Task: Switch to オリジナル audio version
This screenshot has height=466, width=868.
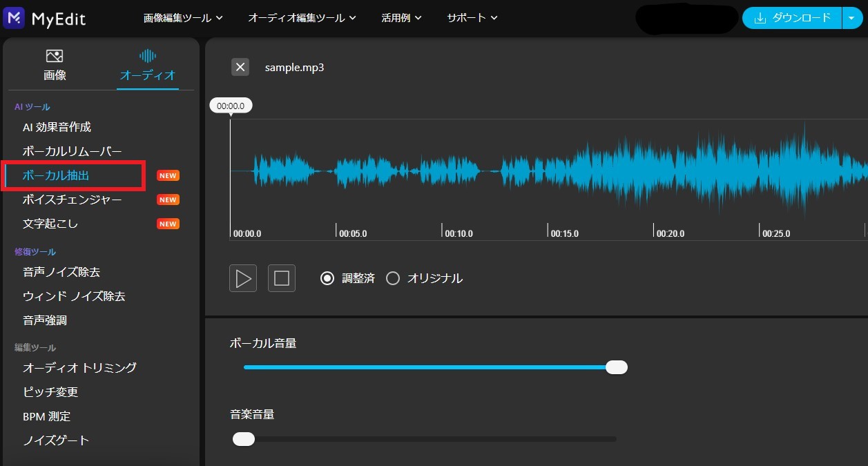Action: pyautogui.click(x=393, y=278)
